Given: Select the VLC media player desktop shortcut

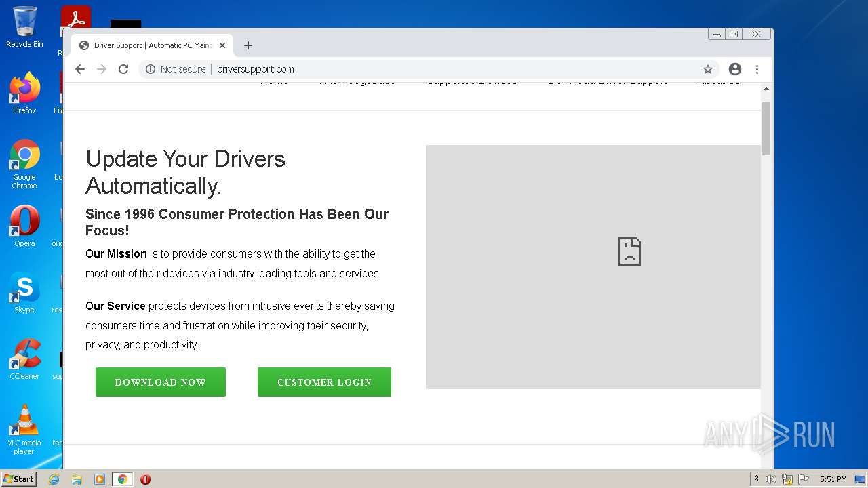Looking at the screenshot, I should tap(24, 430).
